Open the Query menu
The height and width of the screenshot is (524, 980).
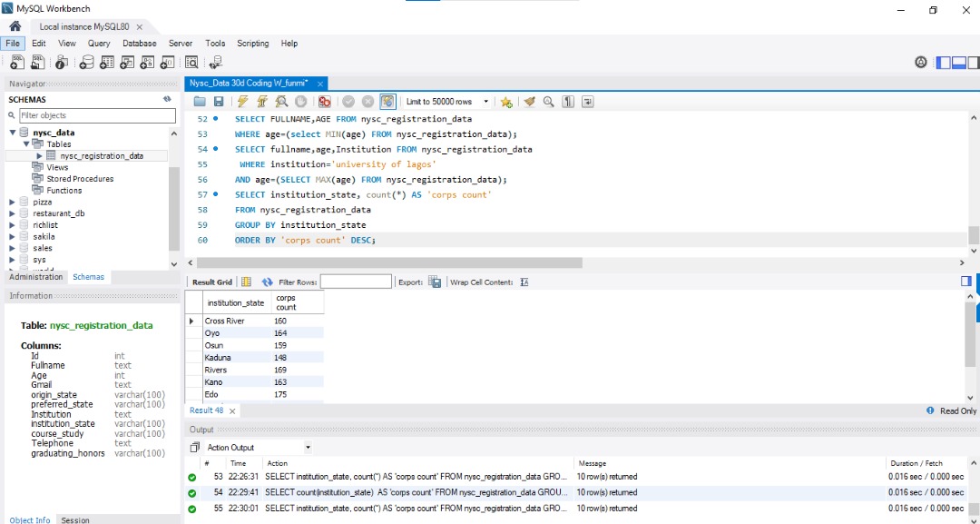(99, 44)
